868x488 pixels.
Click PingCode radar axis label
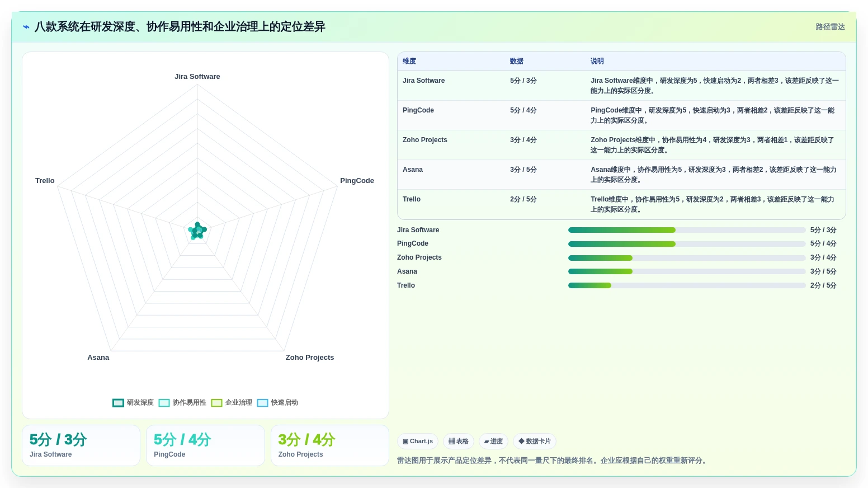[357, 181]
